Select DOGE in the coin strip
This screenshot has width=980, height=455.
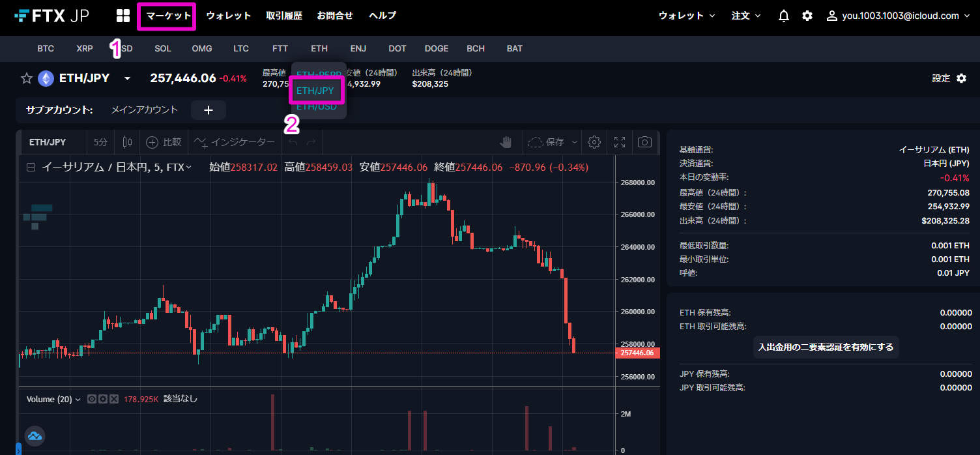pyautogui.click(x=437, y=49)
